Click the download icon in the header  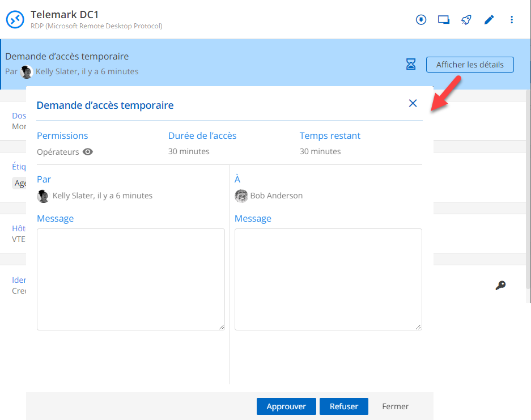click(420, 20)
